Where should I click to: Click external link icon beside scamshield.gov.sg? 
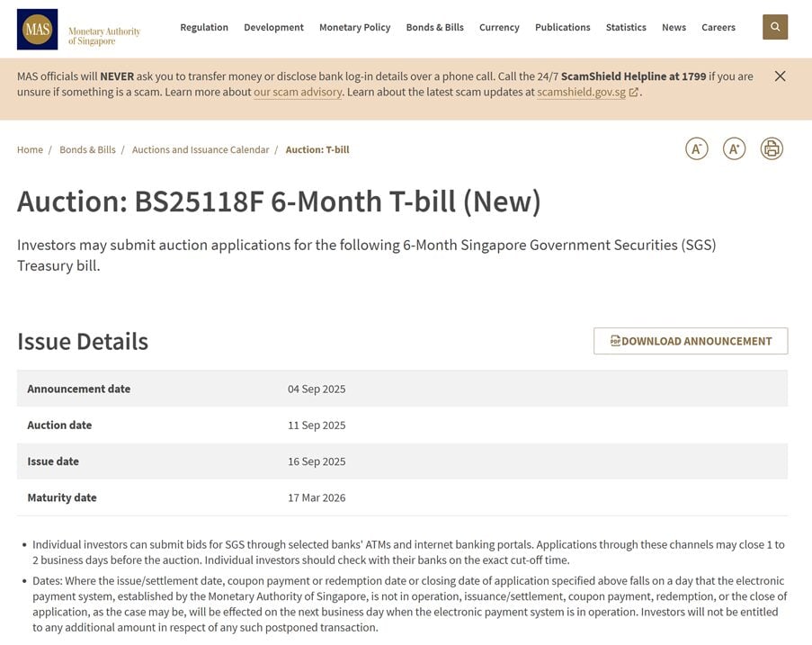pos(633,93)
